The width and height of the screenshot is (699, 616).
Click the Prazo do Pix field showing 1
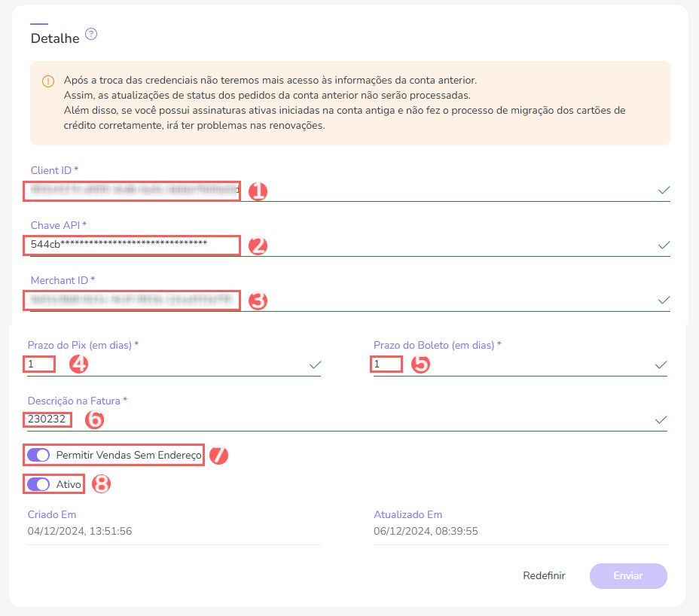39,363
